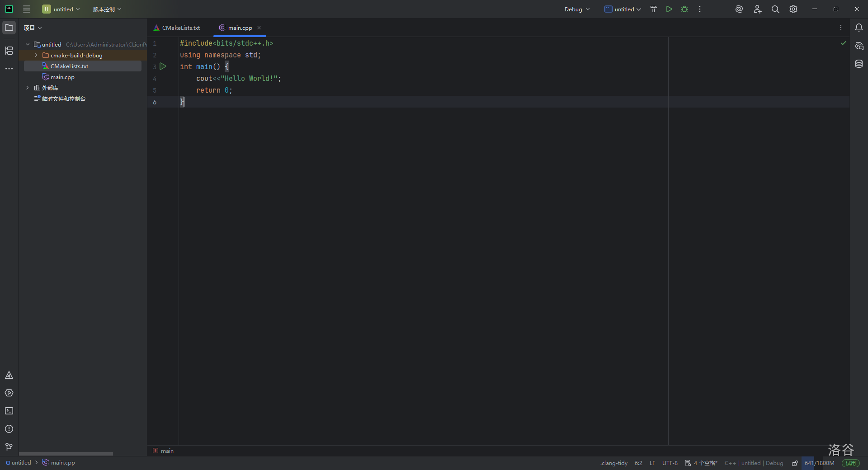
Task: Open the Git version control tool window
Action: pos(9,447)
